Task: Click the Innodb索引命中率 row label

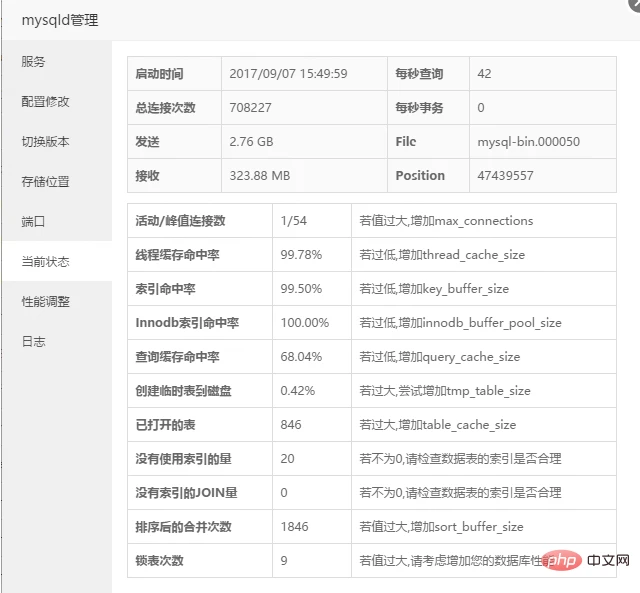Action: point(187,323)
